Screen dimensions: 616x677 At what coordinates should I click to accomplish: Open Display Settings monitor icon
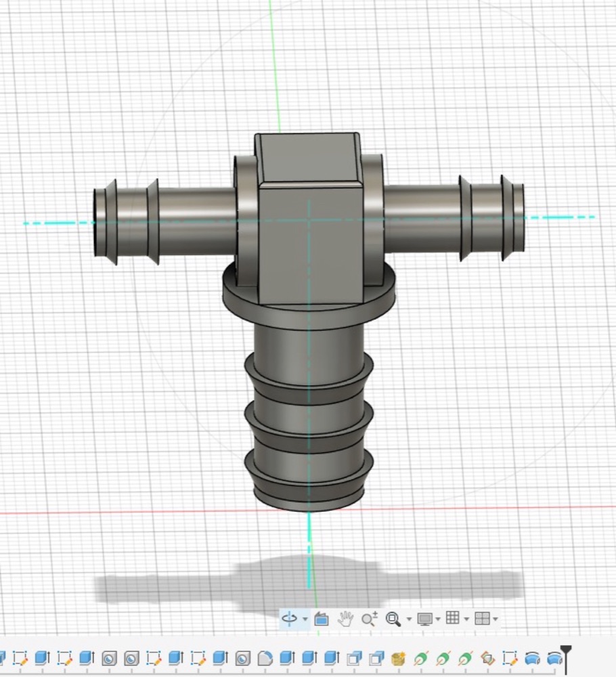pyautogui.click(x=424, y=619)
